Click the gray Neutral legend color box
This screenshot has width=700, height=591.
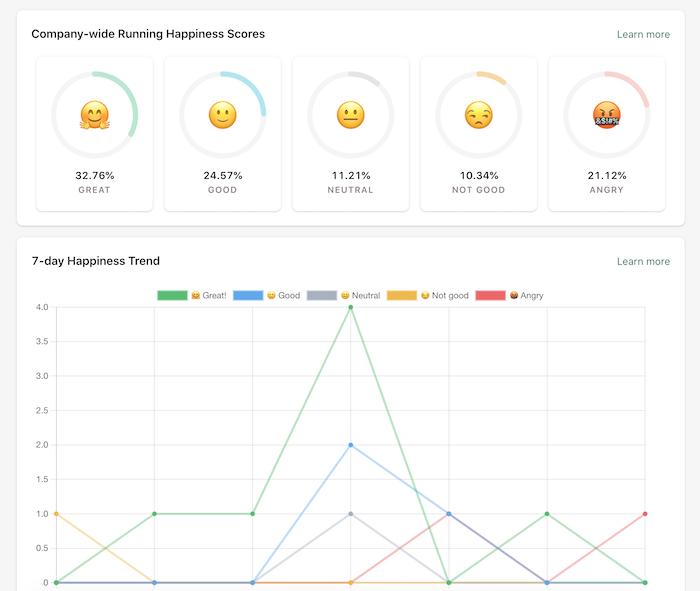[322, 296]
